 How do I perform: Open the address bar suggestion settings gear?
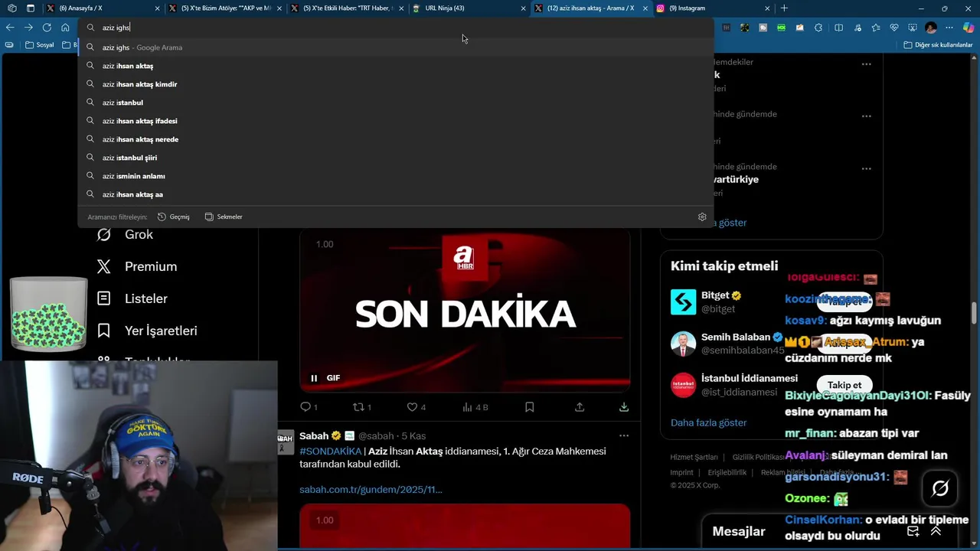click(702, 217)
